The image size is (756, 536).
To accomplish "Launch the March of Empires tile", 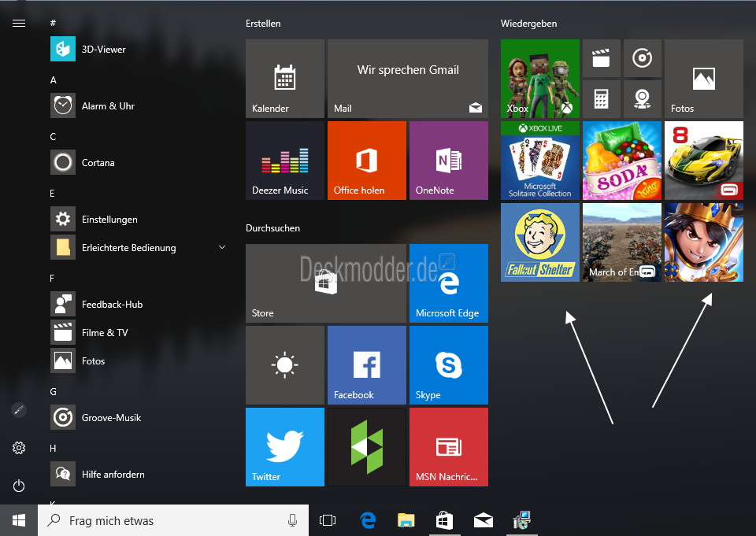I will point(622,242).
